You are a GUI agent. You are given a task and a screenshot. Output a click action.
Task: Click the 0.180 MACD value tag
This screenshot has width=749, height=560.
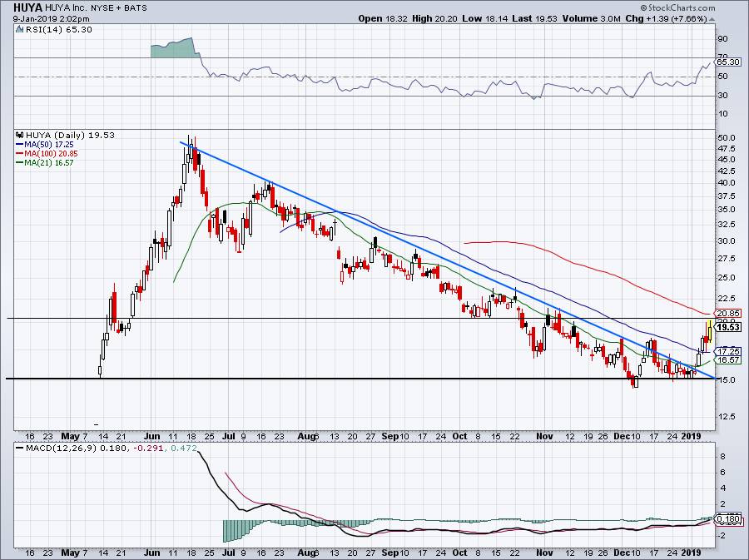click(729, 519)
